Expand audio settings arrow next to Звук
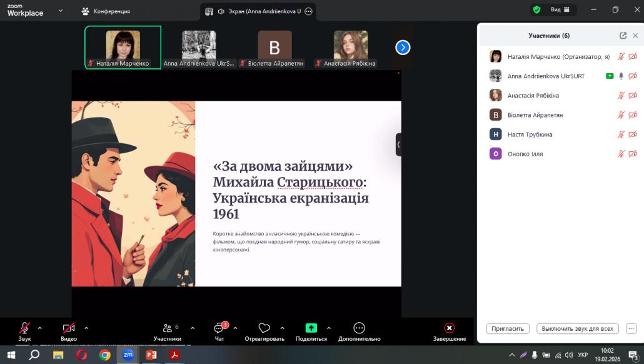This screenshot has width=644, height=364. point(40,328)
